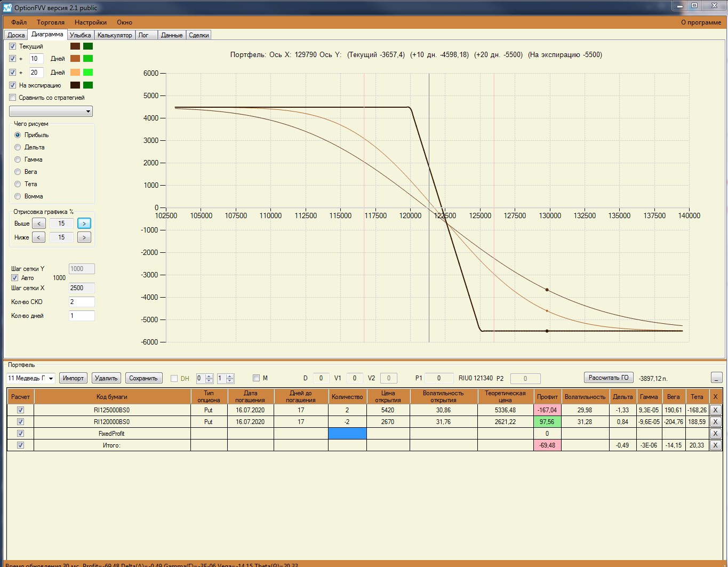This screenshot has height=567, width=728.
Task: Switch to the Улыбка tab
Action: [x=80, y=35]
